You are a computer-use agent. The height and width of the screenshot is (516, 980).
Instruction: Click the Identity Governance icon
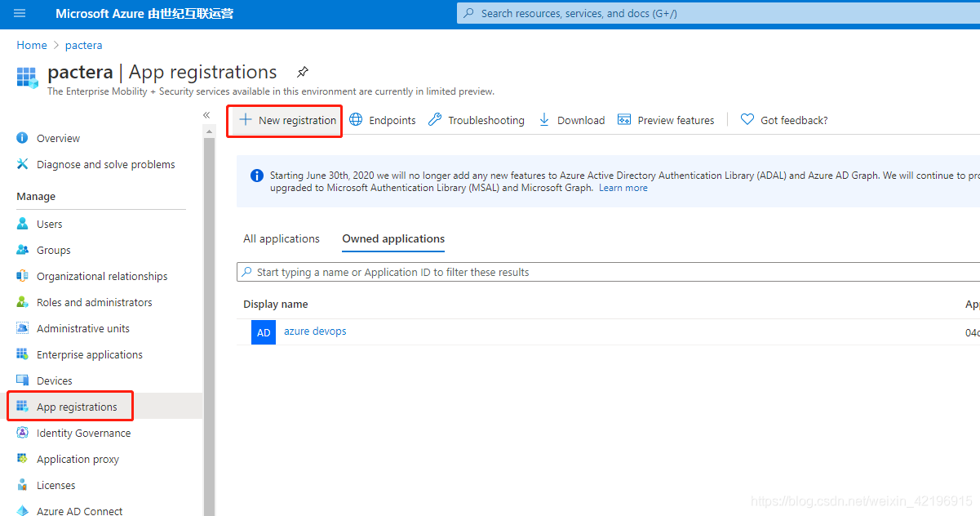[23, 433]
